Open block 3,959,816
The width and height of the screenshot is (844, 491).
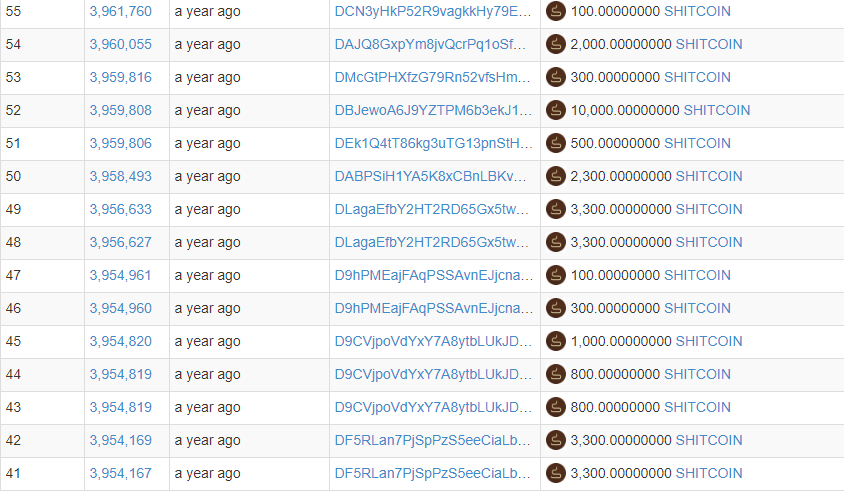coord(121,78)
